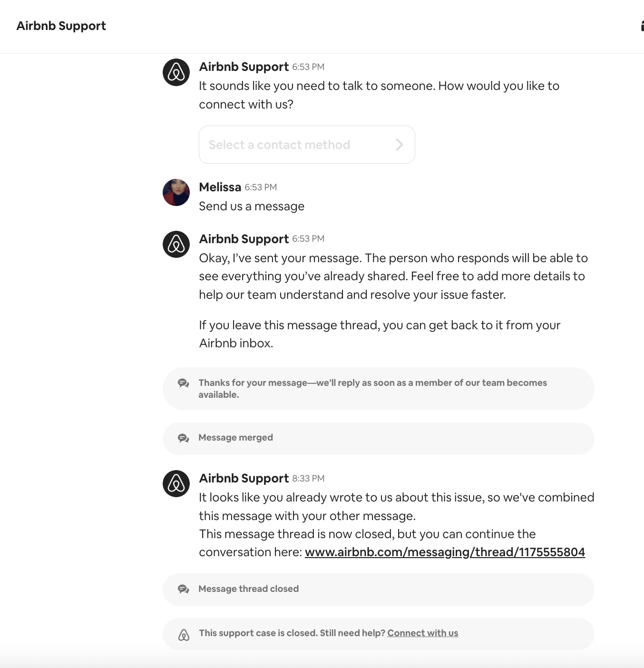Viewport: 644px width, 668px height.
Task: Click the "Connect with us" link
Action: click(422, 633)
